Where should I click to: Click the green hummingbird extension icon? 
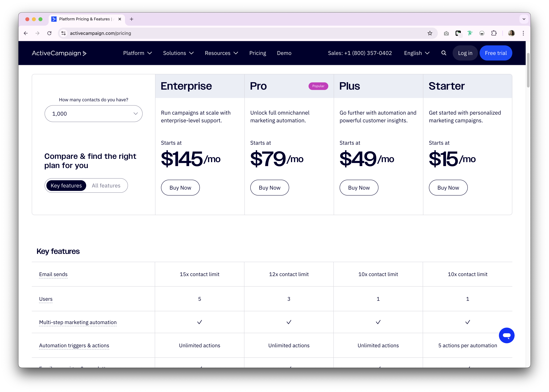coord(470,33)
